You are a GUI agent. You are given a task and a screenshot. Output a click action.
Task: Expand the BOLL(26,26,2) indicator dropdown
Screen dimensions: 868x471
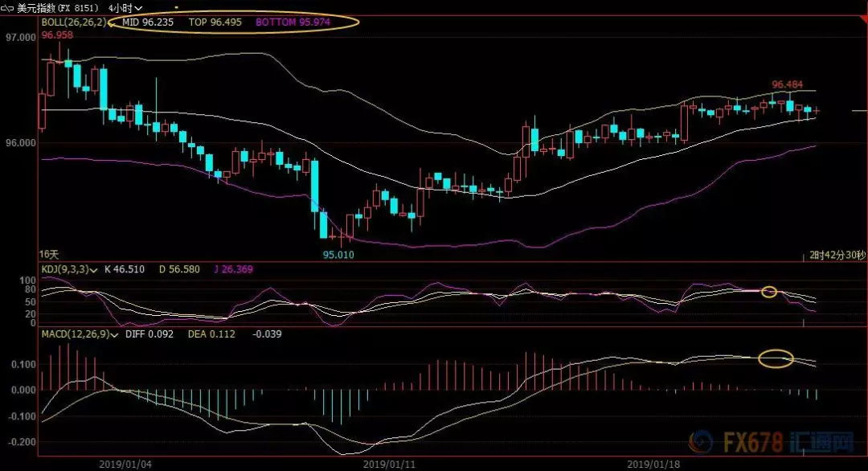(x=112, y=23)
